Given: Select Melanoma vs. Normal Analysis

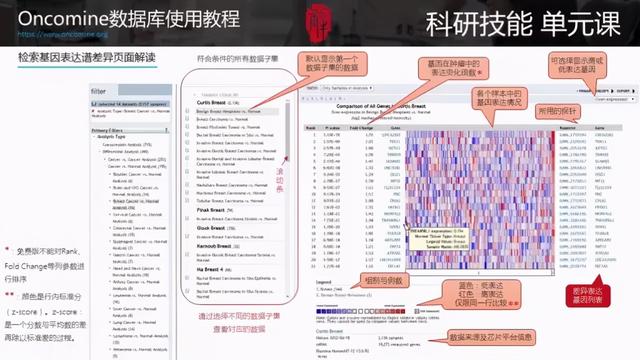Looking at the screenshot, I should point(140,352).
